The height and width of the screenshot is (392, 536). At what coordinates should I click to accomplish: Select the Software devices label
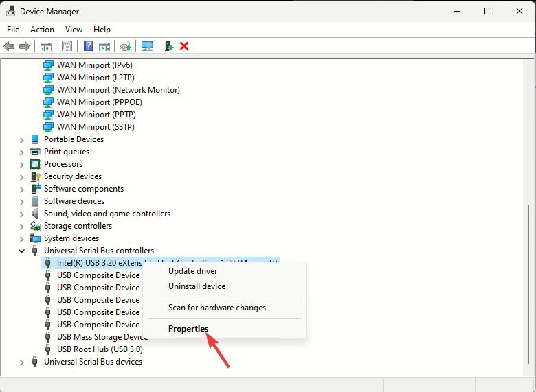pyautogui.click(x=74, y=201)
